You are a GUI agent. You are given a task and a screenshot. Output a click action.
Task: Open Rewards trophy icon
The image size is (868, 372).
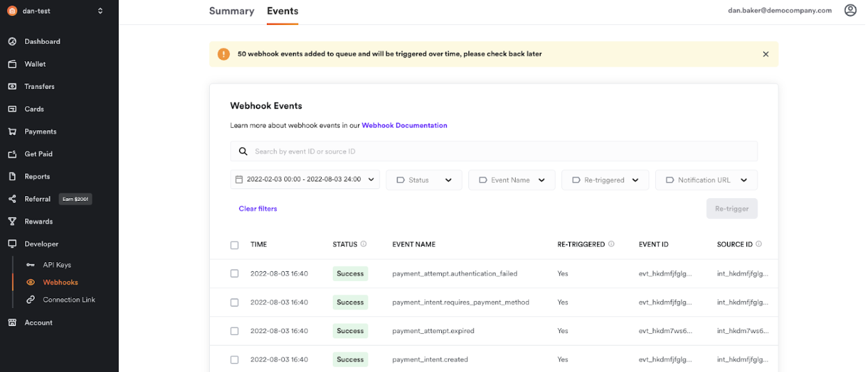12,221
